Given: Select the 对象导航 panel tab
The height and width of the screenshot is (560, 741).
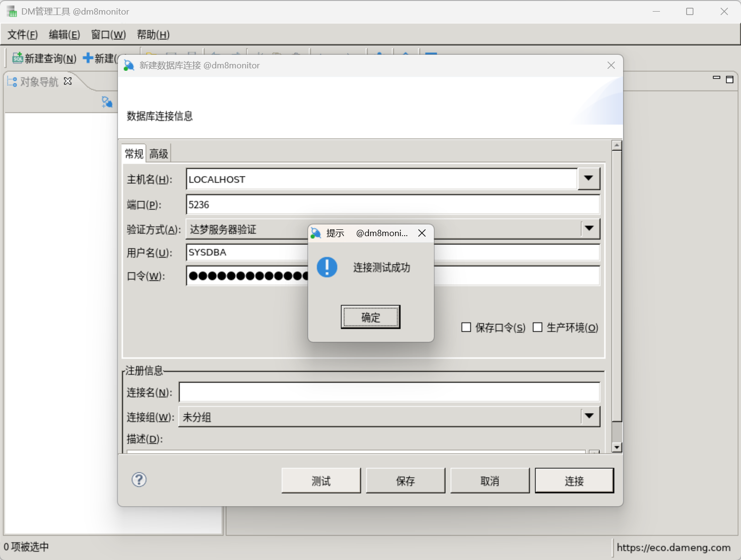Looking at the screenshot, I should click(x=39, y=81).
